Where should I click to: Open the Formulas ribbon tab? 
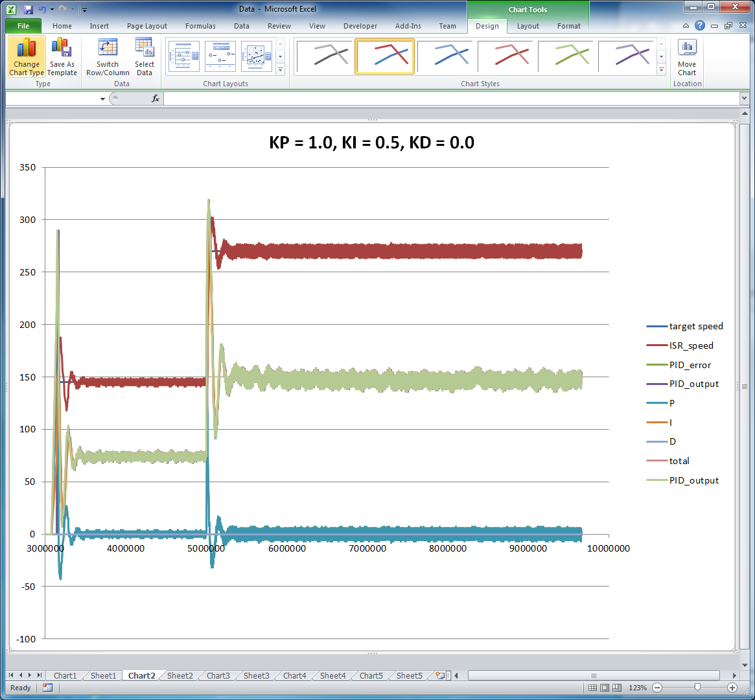(x=200, y=26)
